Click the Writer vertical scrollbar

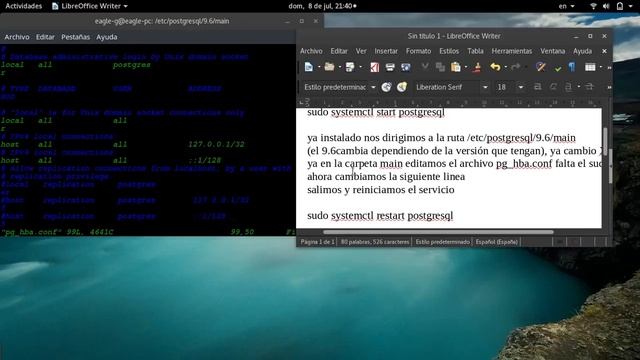(x=605, y=142)
